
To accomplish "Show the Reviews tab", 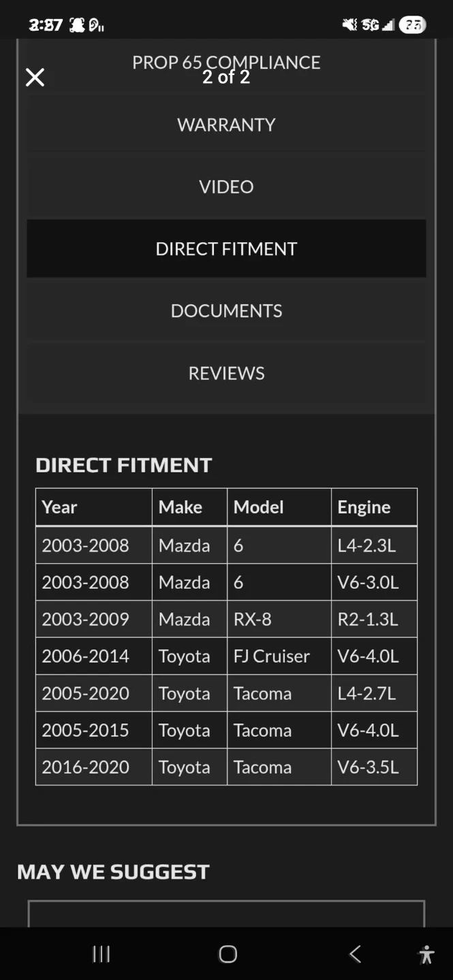I will [226, 373].
